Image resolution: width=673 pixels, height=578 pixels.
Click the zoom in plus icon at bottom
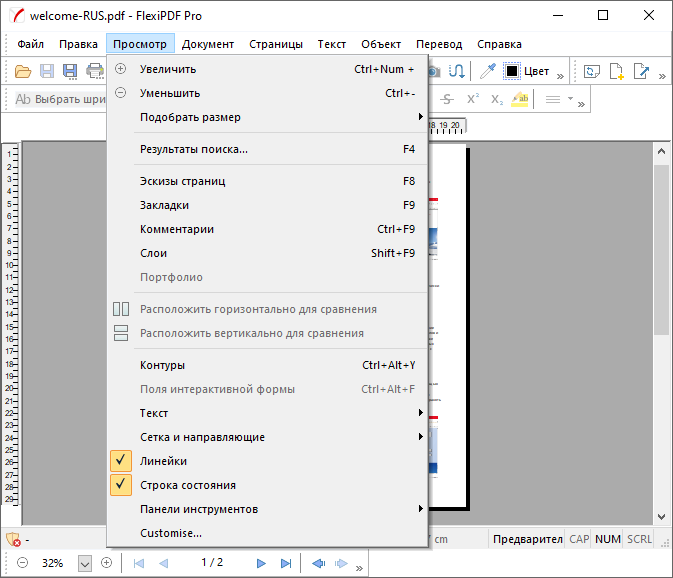106,563
